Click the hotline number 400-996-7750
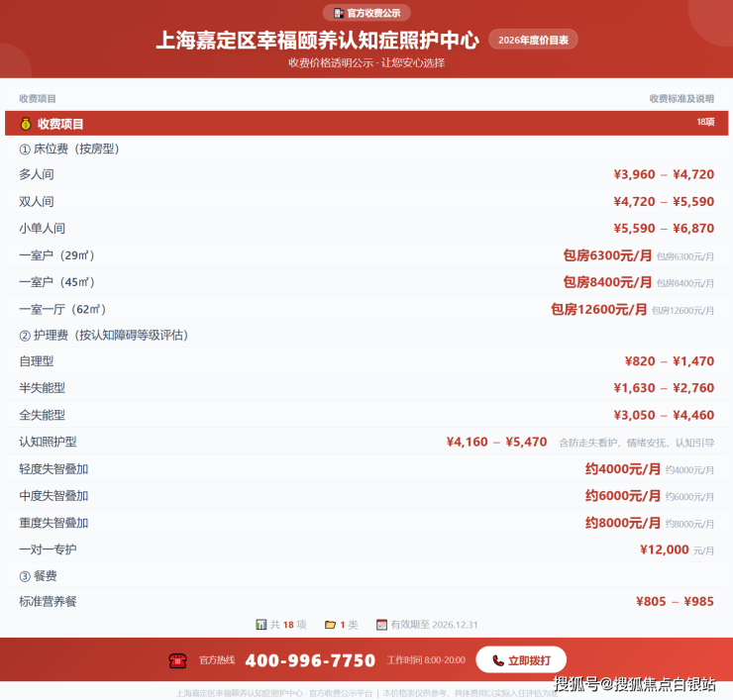Screen dimensions: 733x700 310,660
